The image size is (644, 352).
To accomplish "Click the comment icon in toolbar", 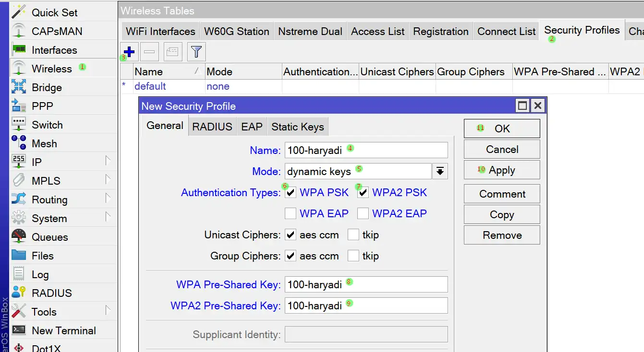I will [x=172, y=52].
